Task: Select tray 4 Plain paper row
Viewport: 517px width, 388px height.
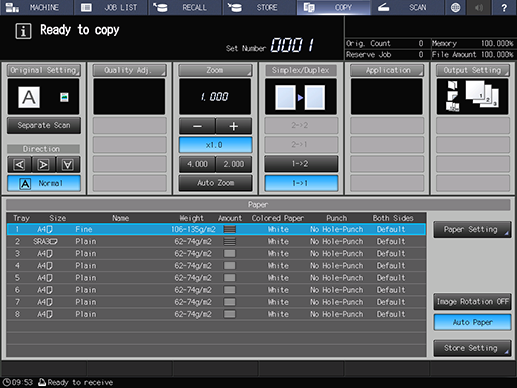Action: (216, 266)
